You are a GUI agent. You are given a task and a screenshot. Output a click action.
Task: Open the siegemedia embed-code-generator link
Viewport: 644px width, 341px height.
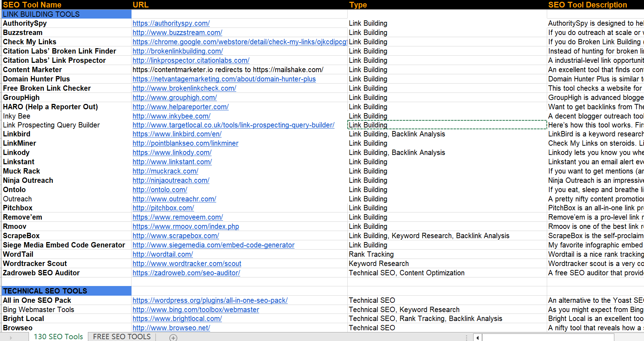coord(213,245)
